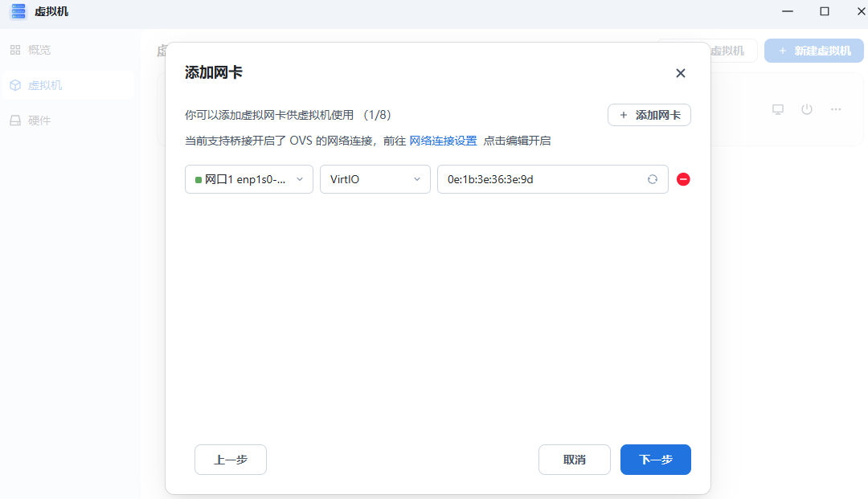868x499 pixels.
Task: Click the 虚拟机 cube icon in sidebar
Action: point(14,84)
